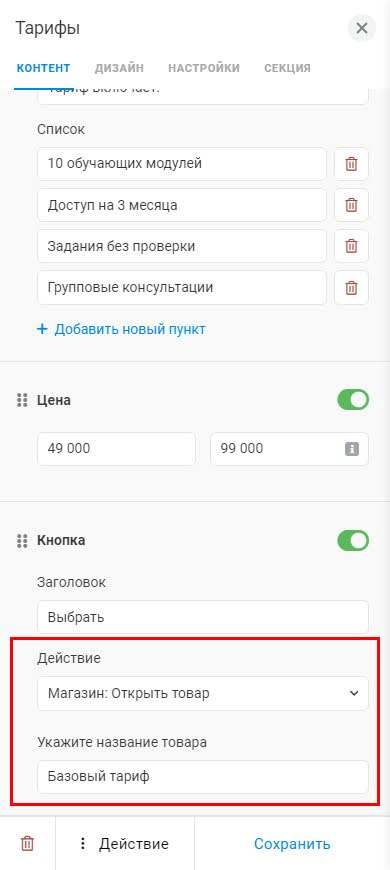Go to the Секция tab

tap(287, 68)
